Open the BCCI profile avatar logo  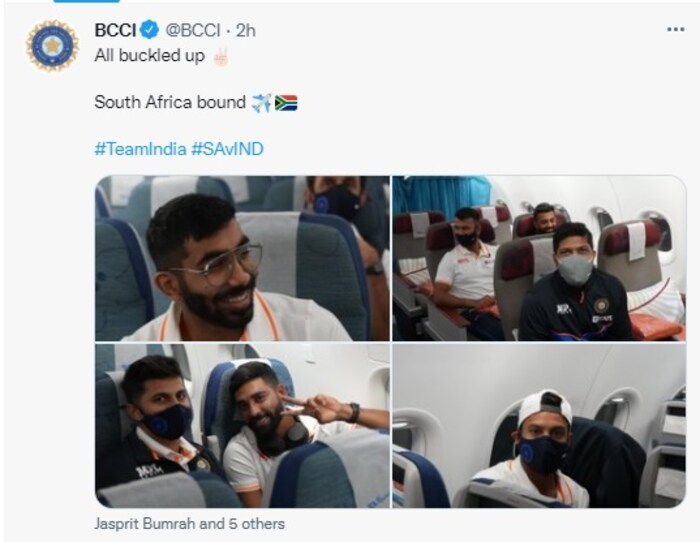point(52,46)
